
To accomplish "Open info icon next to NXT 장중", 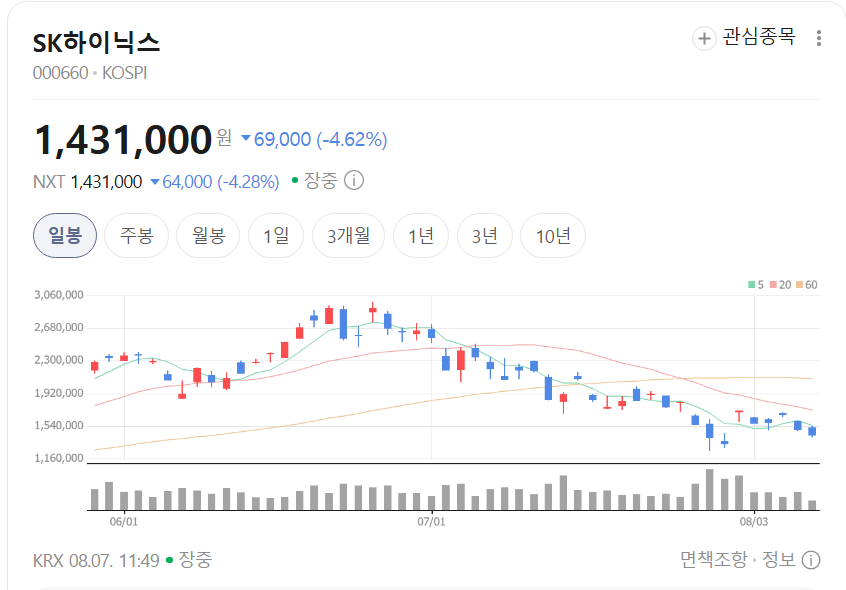I will click(x=354, y=180).
